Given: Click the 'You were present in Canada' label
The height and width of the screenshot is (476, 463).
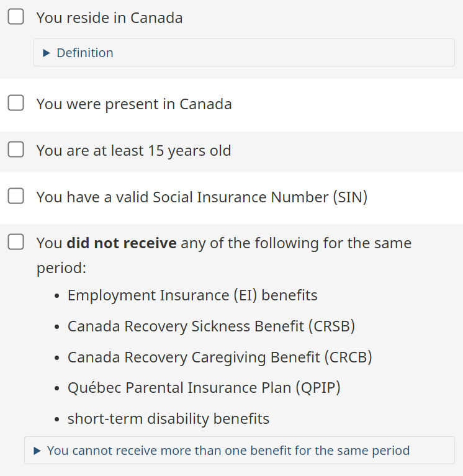Looking at the screenshot, I should click(x=134, y=104).
